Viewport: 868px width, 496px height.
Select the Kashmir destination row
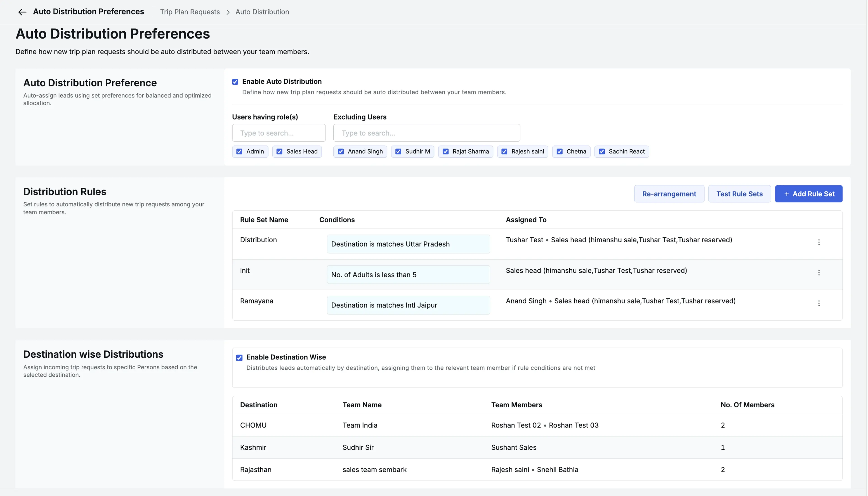[x=253, y=447]
